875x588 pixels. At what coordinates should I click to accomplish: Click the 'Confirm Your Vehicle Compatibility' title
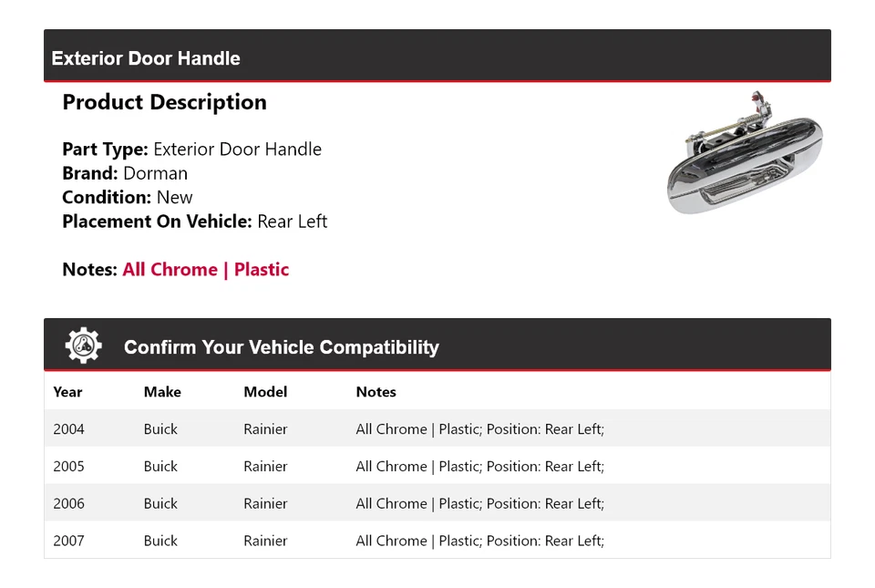click(x=281, y=347)
